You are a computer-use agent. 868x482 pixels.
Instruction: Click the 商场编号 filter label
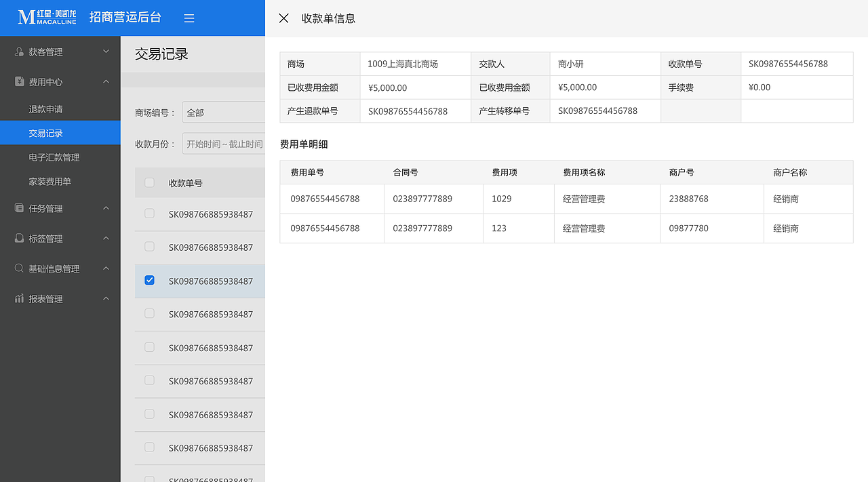click(155, 113)
